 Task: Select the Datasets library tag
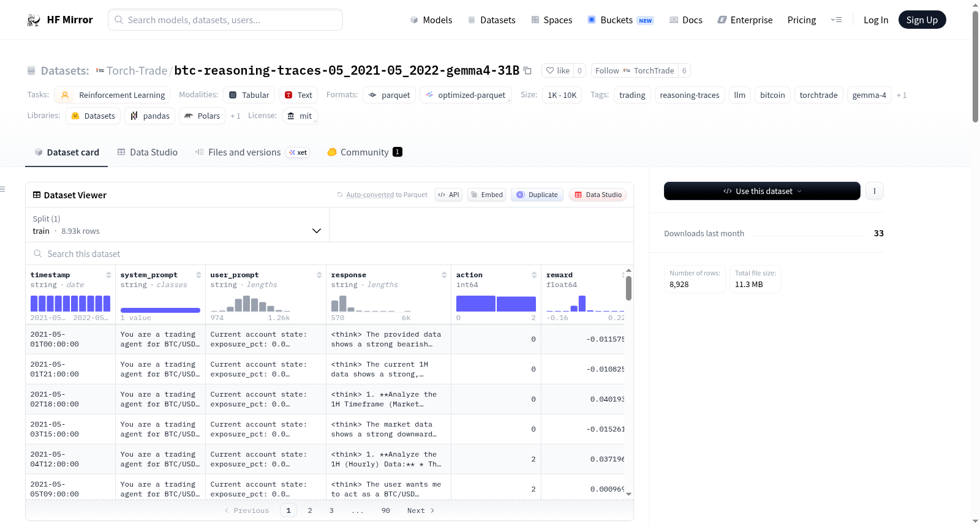(x=93, y=116)
